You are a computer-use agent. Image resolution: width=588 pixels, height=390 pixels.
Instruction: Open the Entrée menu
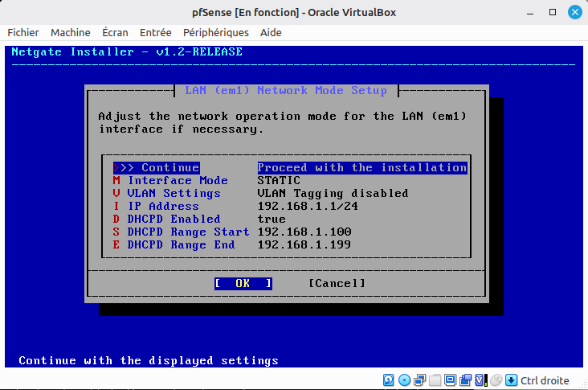tap(156, 33)
